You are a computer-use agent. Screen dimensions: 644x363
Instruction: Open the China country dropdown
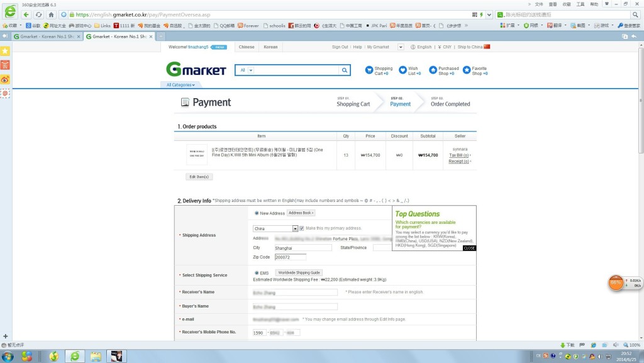275,229
